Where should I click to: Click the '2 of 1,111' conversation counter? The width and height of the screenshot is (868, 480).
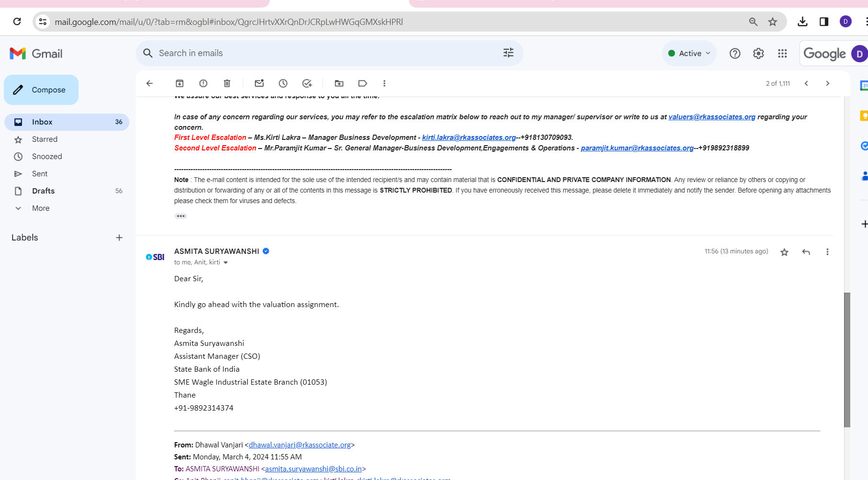778,83
